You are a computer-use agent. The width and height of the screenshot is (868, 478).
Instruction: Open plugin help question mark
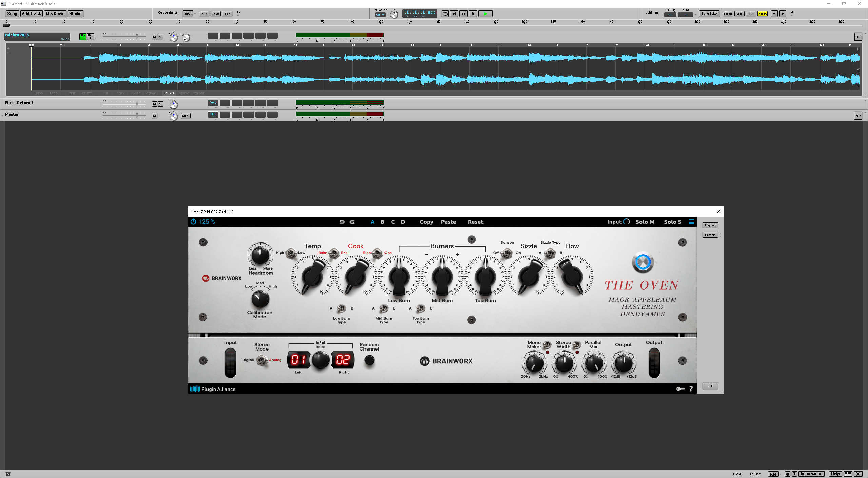click(x=691, y=389)
